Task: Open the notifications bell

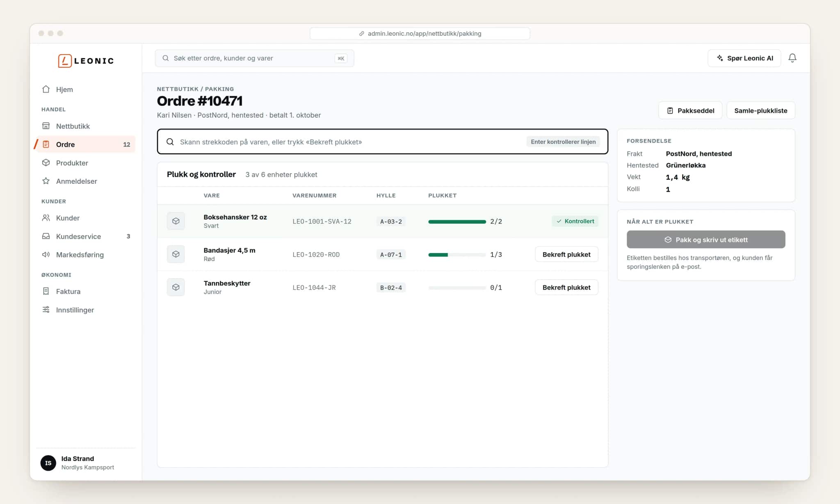Action: [x=792, y=58]
